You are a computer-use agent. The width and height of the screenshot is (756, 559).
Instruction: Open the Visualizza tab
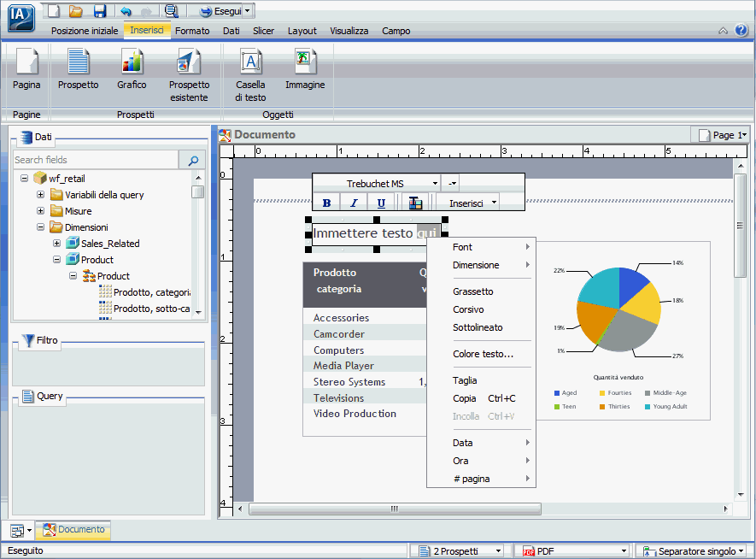tap(349, 31)
